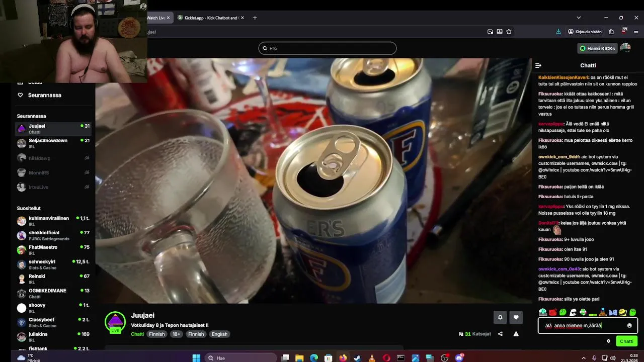Click the Windows taskbar Hae search box
Screen dimensions: 644x362
pyautogui.click(x=242, y=358)
